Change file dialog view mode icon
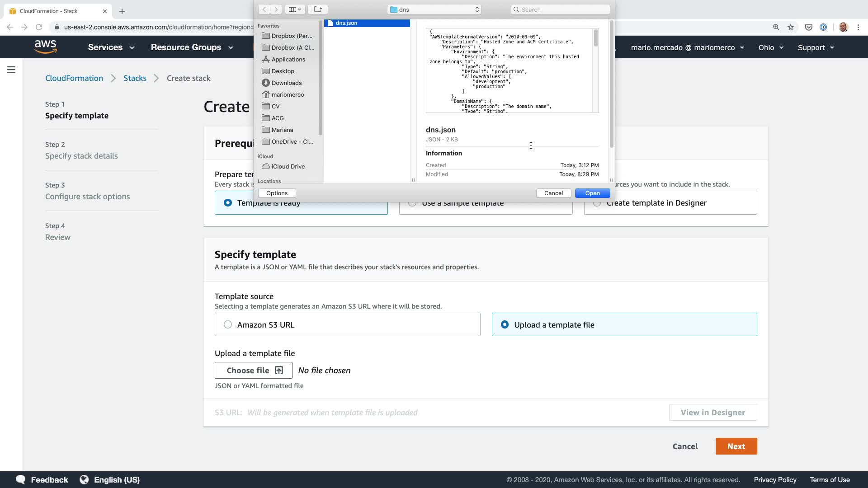This screenshot has height=488, width=868. (x=295, y=9)
